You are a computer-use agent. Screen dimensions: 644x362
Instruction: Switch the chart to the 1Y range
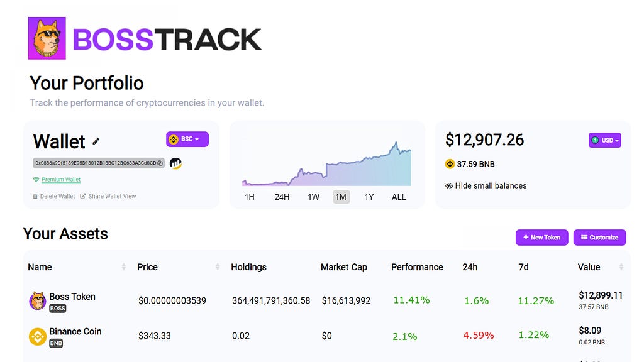tap(369, 197)
